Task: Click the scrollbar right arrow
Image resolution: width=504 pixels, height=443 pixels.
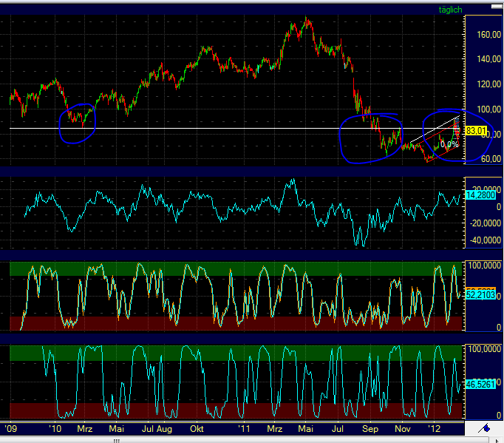Action: (497, 441)
